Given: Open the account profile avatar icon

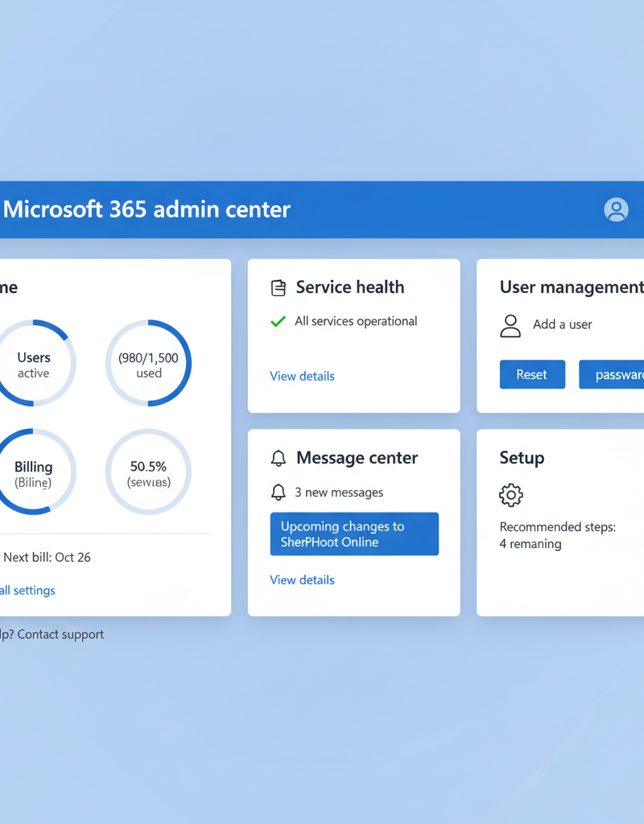Looking at the screenshot, I should [616, 210].
